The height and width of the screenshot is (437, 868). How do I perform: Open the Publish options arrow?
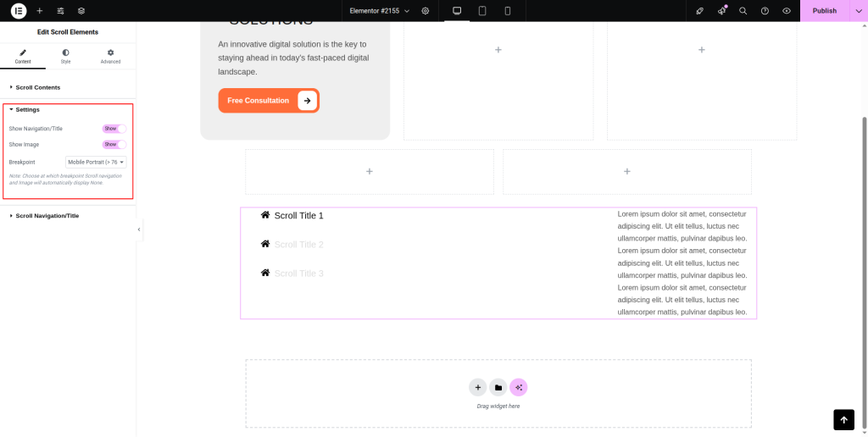859,10
